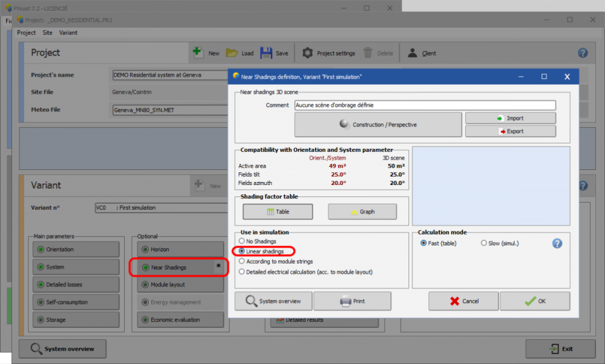605x364 pixels.
Task: Click the New project icon
Action: point(198,53)
